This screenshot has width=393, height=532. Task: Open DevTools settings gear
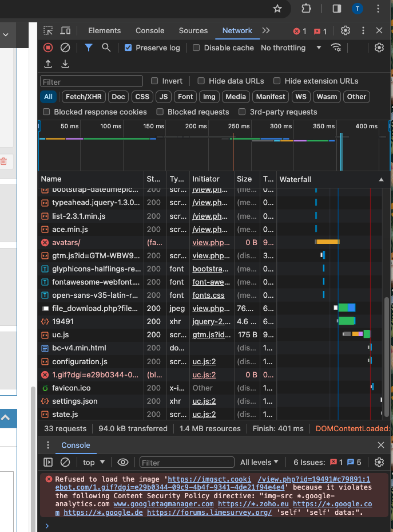(x=346, y=30)
